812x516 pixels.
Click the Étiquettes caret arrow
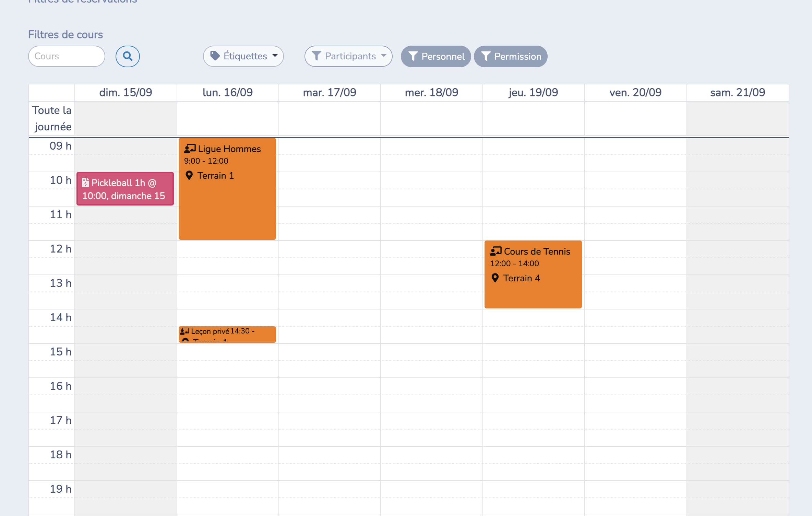[x=275, y=56]
